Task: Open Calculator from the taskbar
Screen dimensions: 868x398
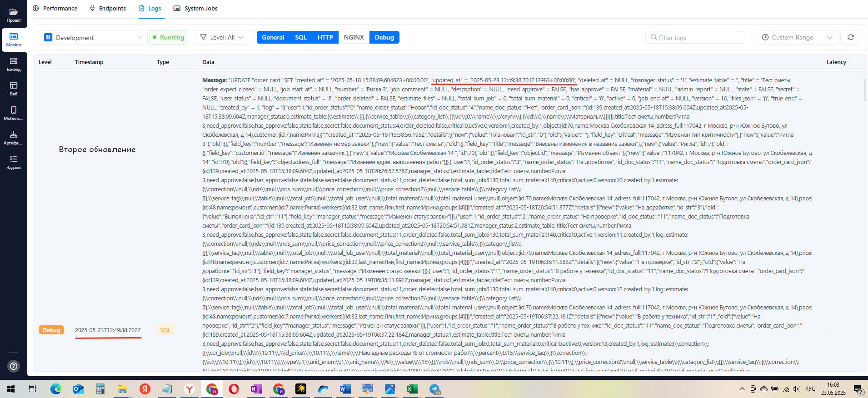Action: [100, 389]
